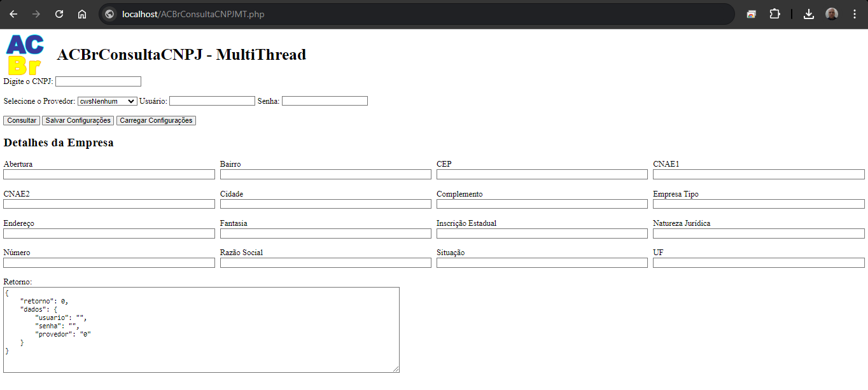
Task: Click the "Retorno:" label
Action: [x=18, y=282]
